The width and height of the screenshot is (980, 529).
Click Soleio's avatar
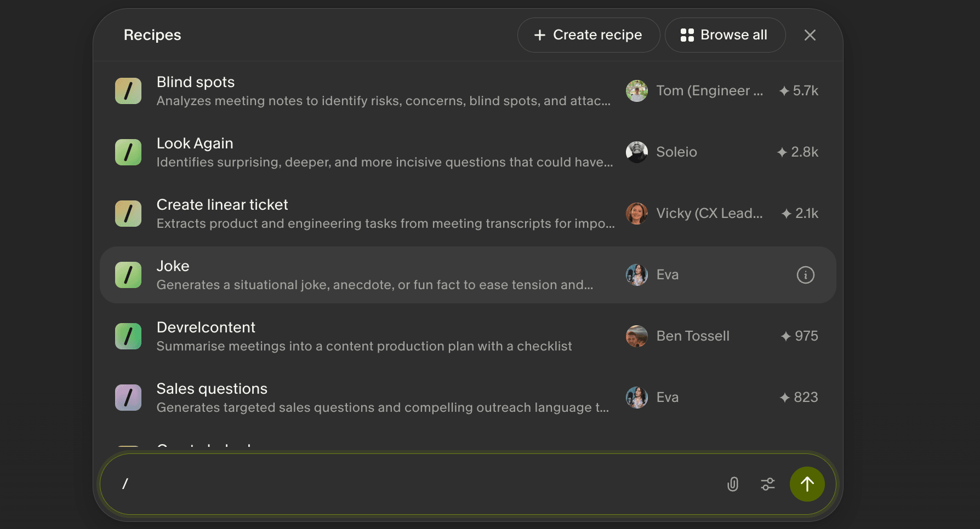637,152
